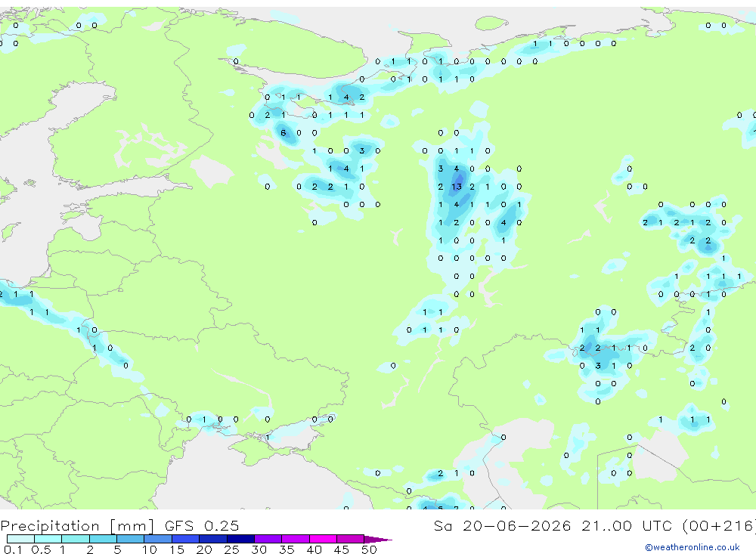Select the legend label "25"
The height and width of the screenshot is (554, 756).
(231, 549)
